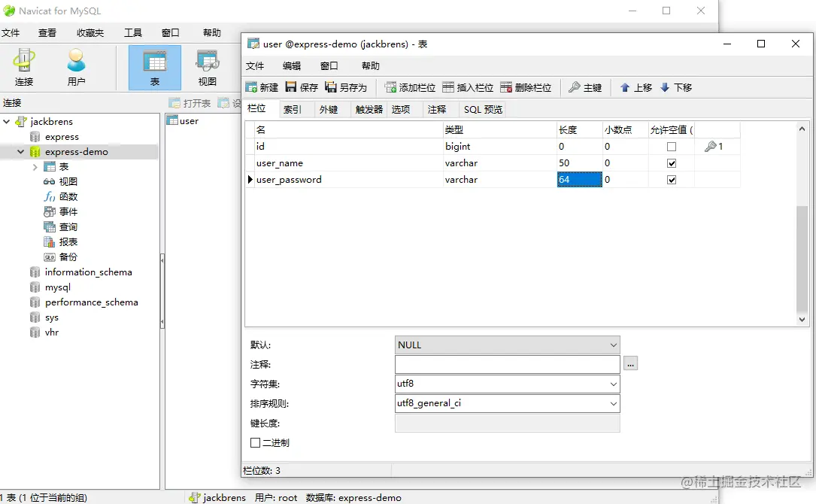Select the sys database
Screen dimensions: 816x504
52,317
